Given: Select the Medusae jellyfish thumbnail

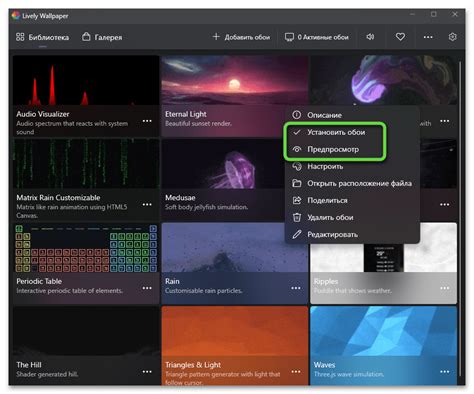Looking at the screenshot, I should tap(223, 164).
